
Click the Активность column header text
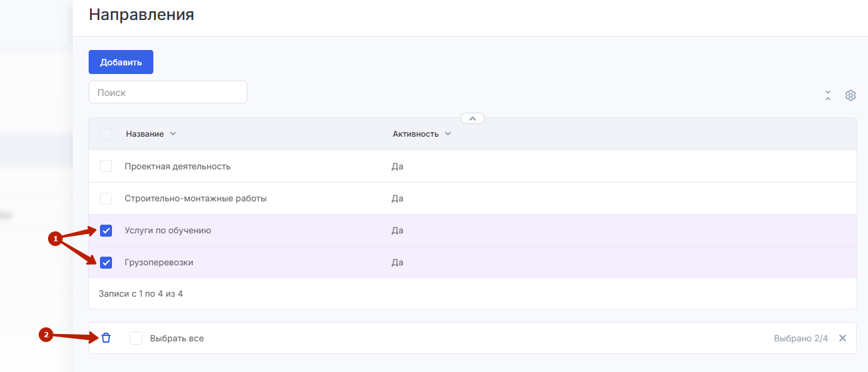tap(416, 134)
